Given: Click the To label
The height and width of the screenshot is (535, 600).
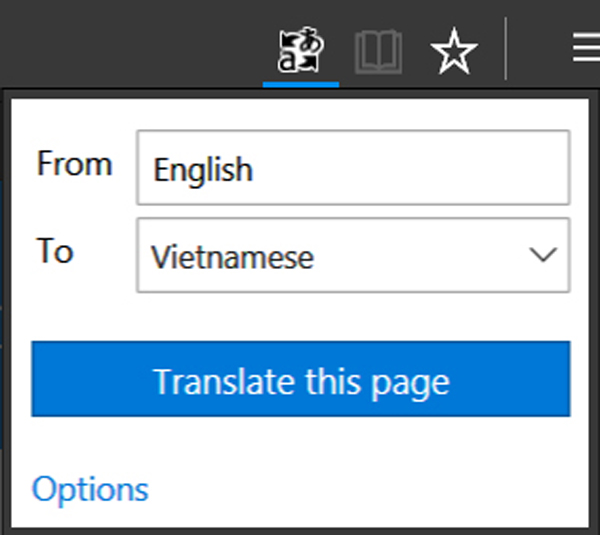Looking at the screenshot, I should pos(55,251).
